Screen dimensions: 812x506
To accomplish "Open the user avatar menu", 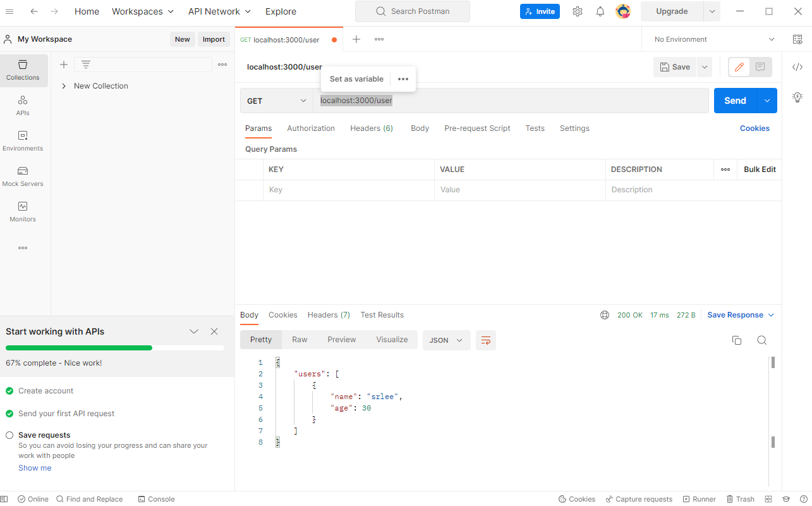I will point(623,11).
